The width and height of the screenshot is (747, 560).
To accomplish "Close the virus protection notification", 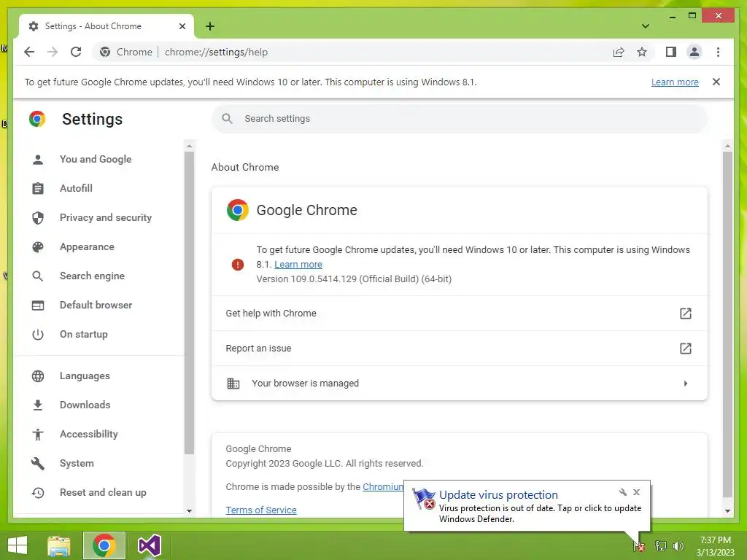I will pyautogui.click(x=636, y=492).
